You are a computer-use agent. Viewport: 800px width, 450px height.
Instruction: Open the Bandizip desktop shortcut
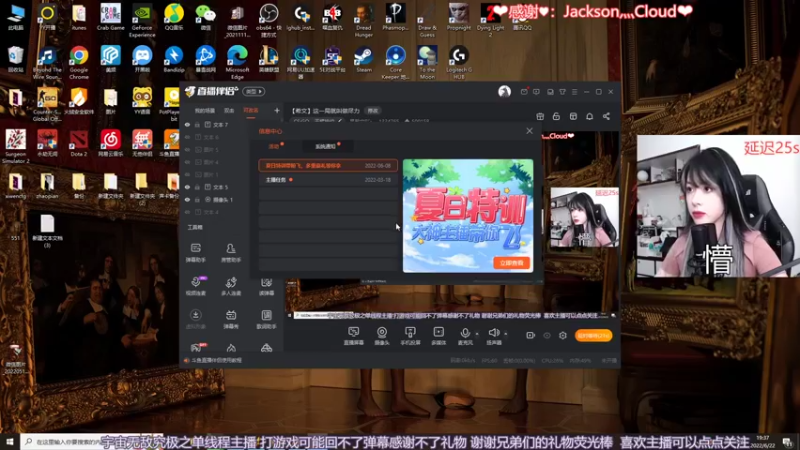173,60
